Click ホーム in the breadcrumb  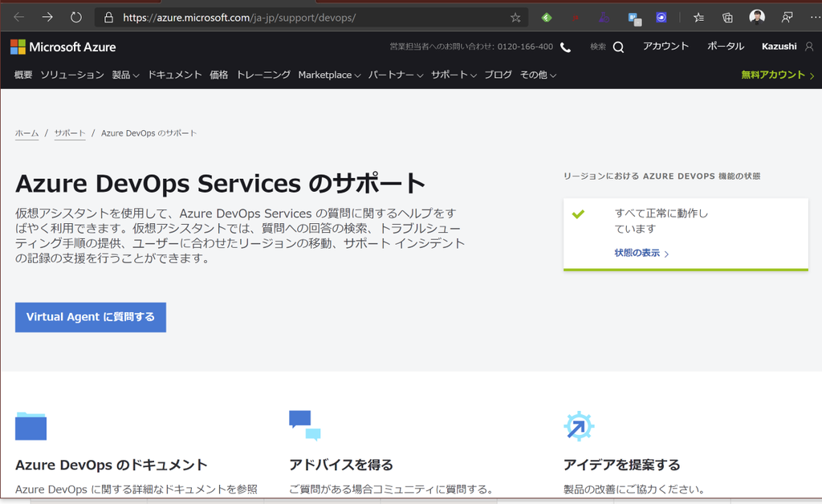point(26,133)
